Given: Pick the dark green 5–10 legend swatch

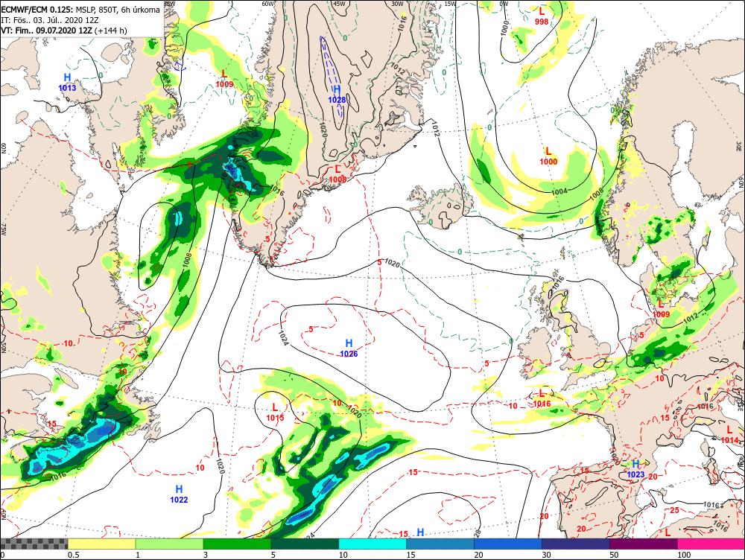Looking at the screenshot, I should coord(305,544).
